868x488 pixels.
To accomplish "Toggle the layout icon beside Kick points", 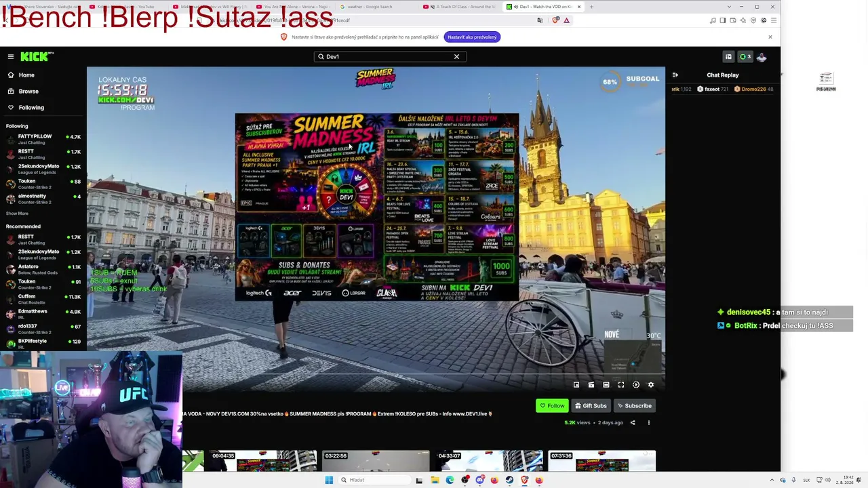I will pyautogui.click(x=728, y=57).
